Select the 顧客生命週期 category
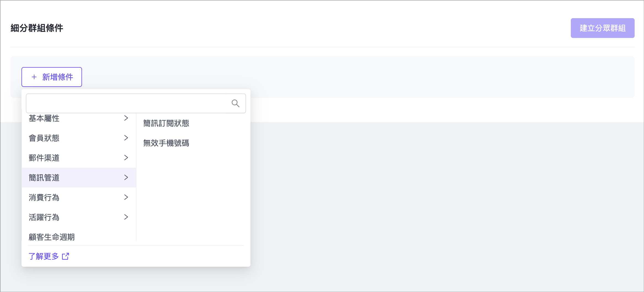The image size is (644, 292). pyautogui.click(x=52, y=237)
